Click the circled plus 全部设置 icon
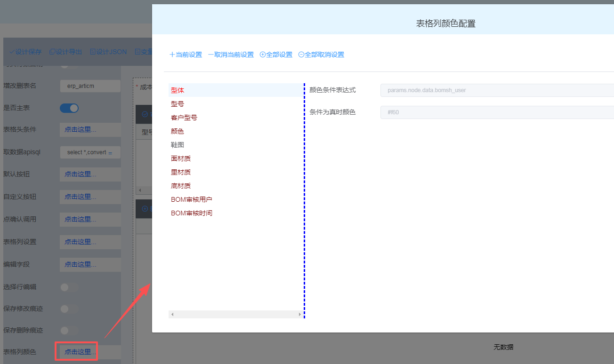The height and width of the screenshot is (364, 614). click(x=263, y=55)
